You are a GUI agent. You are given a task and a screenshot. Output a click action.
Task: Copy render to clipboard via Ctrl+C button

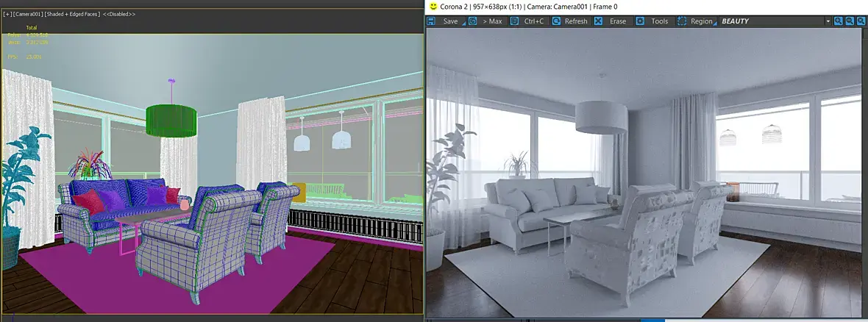coord(529,21)
